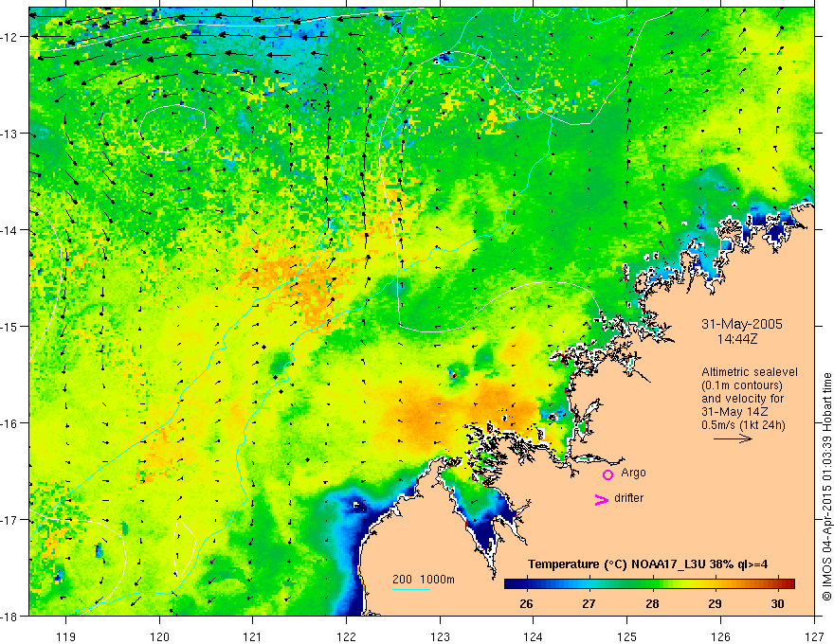
Task: Click the 29 label under color bar
Action: 715,603
